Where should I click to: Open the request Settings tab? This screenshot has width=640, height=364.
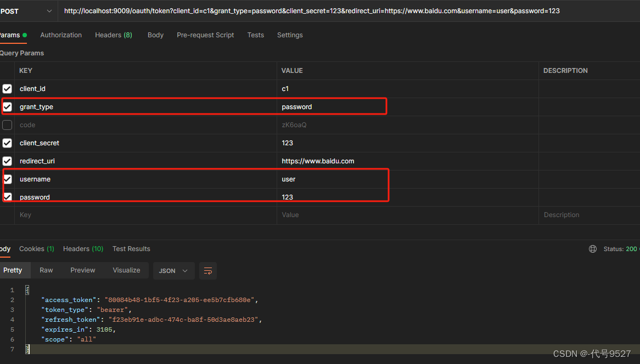tap(290, 35)
